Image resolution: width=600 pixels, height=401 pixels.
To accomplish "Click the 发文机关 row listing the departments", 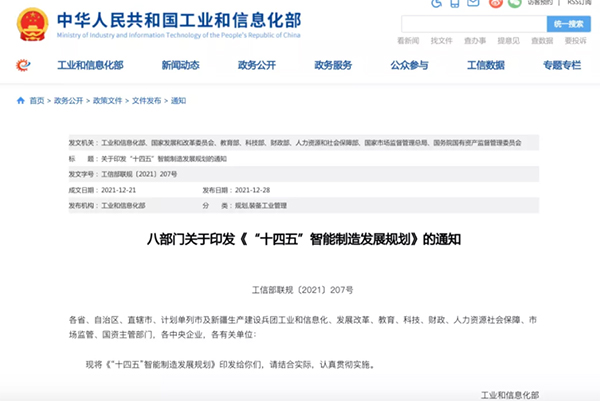I will click(304, 143).
